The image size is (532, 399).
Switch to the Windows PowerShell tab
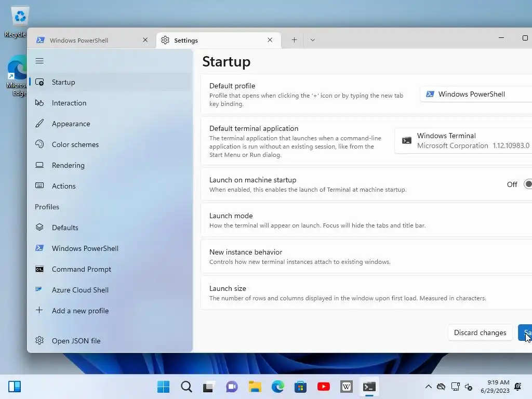[x=91, y=41]
